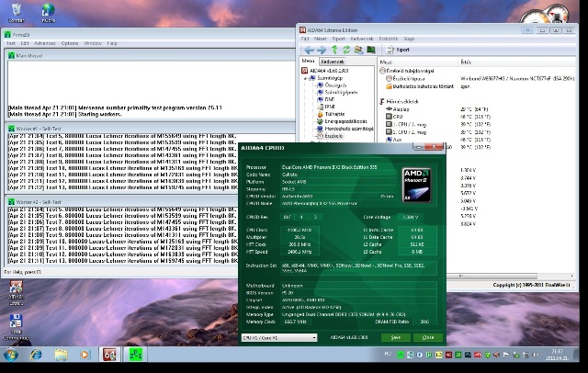Click the Worker #2 - Self-Test window title

(39, 202)
